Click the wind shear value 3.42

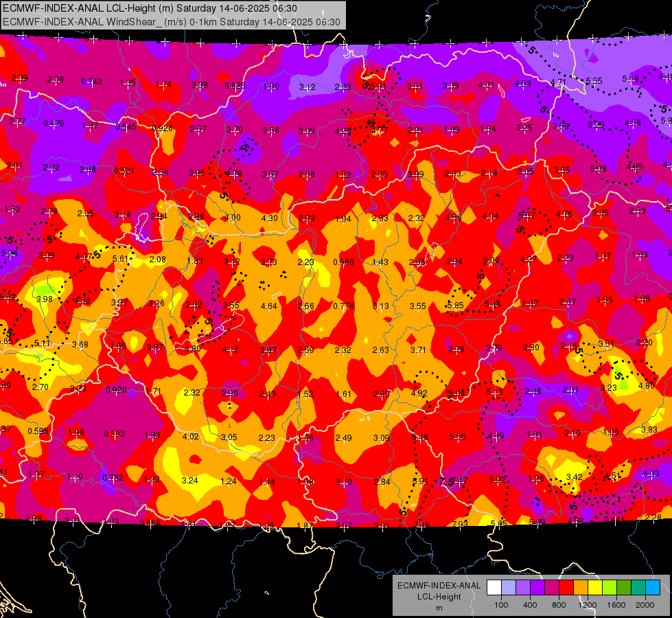pyautogui.click(x=575, y=477)
